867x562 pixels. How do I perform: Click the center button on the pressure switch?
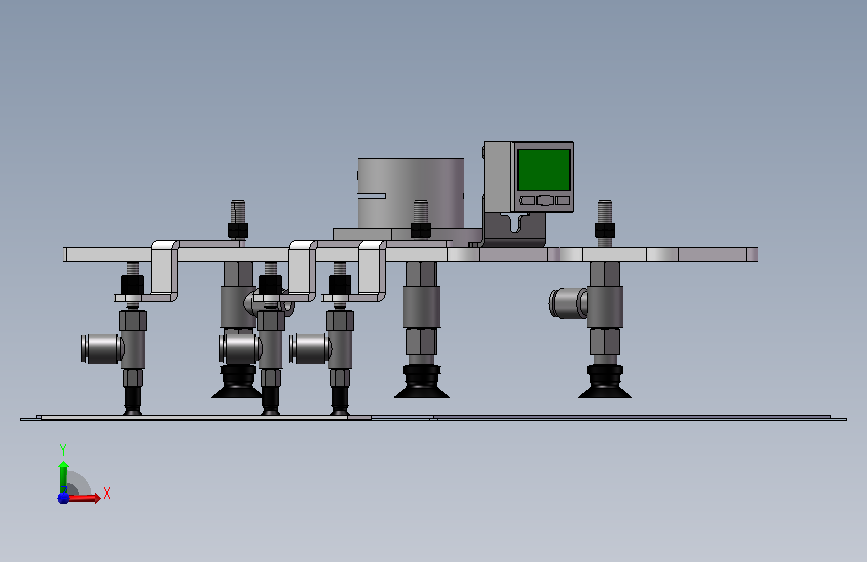click(545, 200)
